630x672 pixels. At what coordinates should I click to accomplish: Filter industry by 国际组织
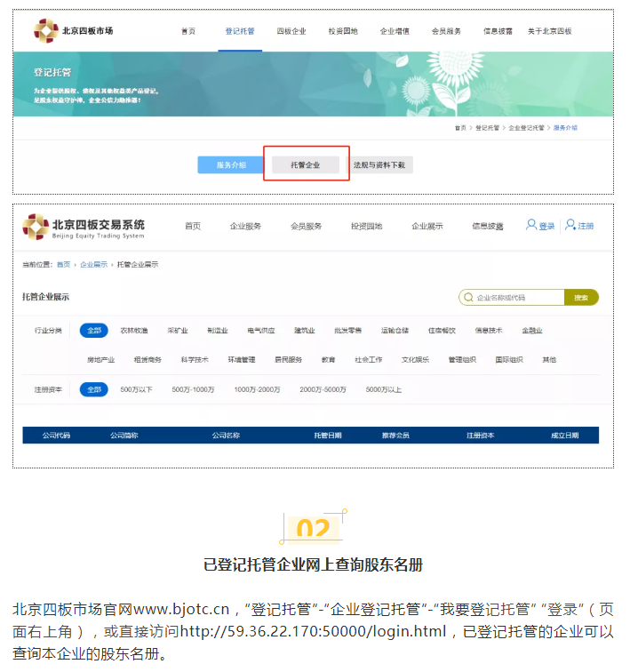(x=509, y=360)
